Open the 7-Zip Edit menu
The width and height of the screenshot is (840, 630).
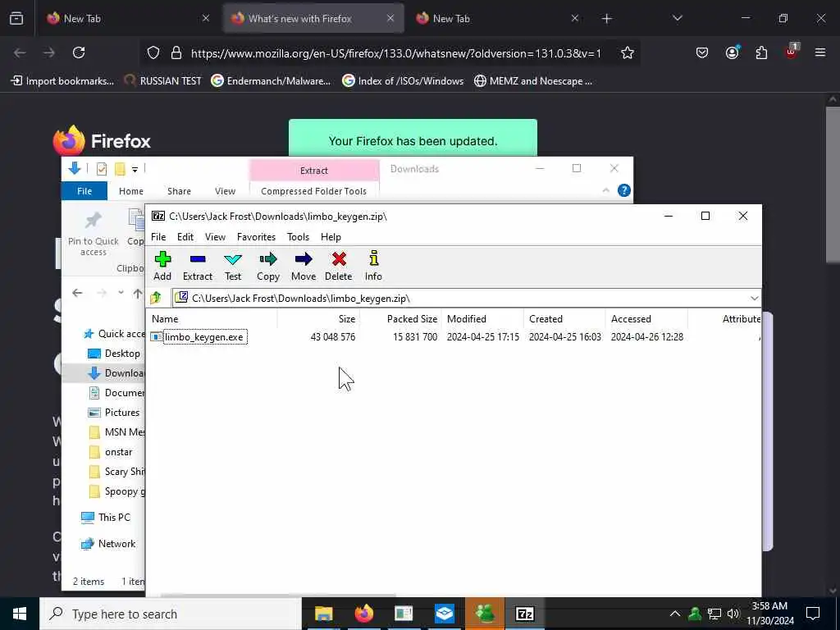[x=185, y=237]
